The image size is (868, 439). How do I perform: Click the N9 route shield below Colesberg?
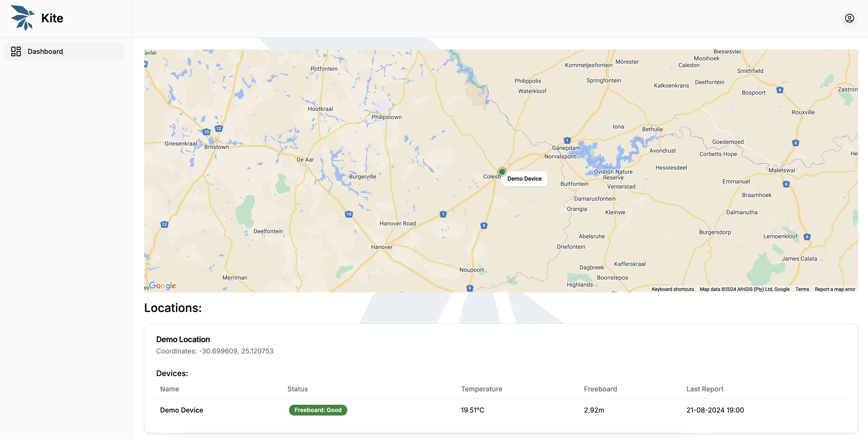click(483, 226)
